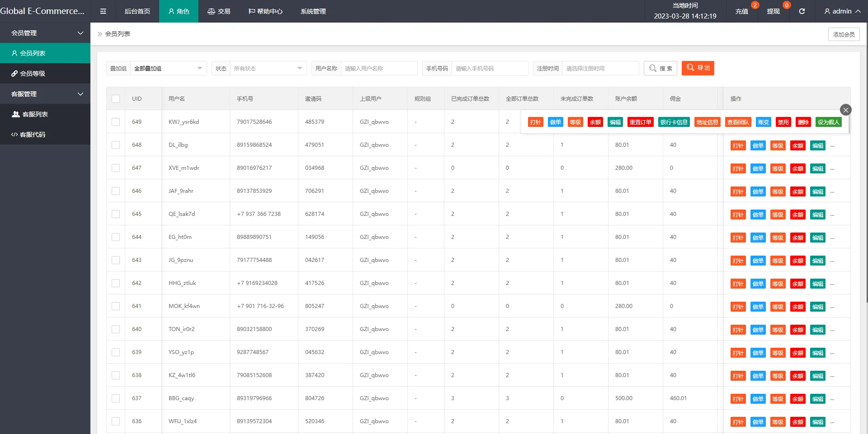Open the customer service code sidebar item
The image size is (868, 434).
pyautogui.click(x=45, y=135)
